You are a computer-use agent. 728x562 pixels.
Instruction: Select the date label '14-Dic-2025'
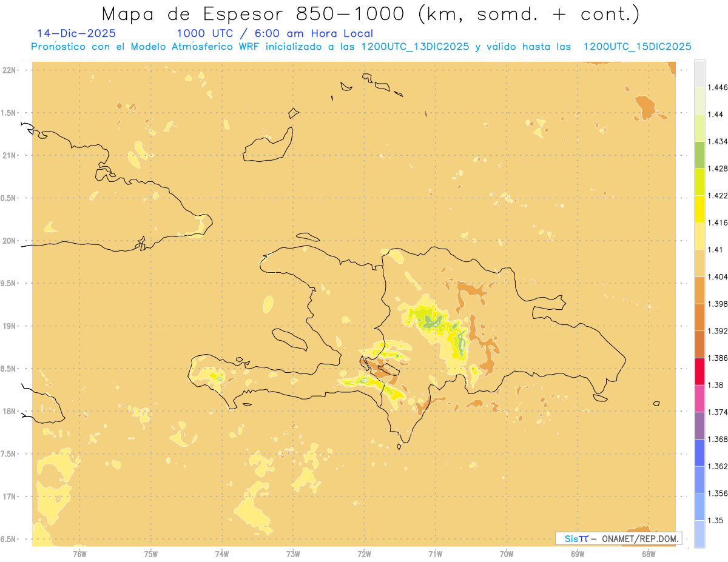coord(76,33)
